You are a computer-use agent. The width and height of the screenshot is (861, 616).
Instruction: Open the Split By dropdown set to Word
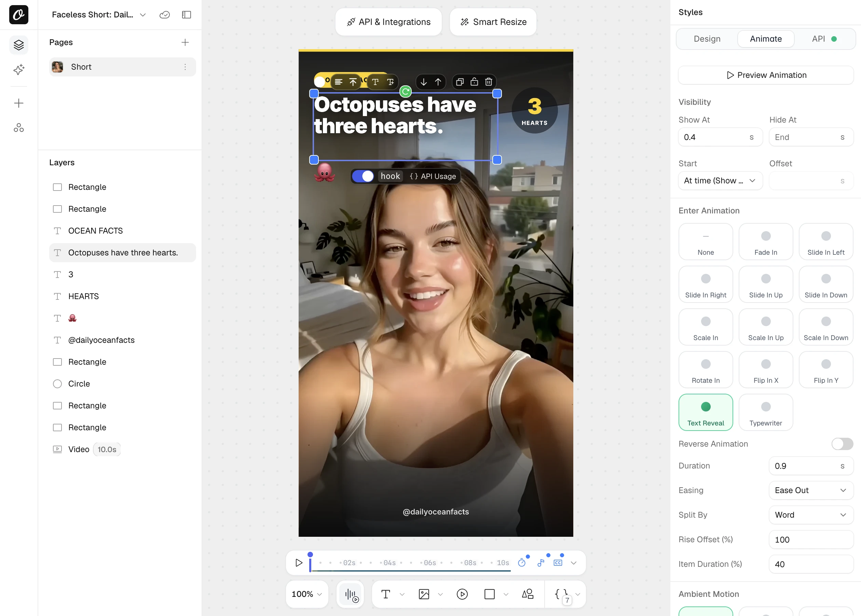coord(811,515)
